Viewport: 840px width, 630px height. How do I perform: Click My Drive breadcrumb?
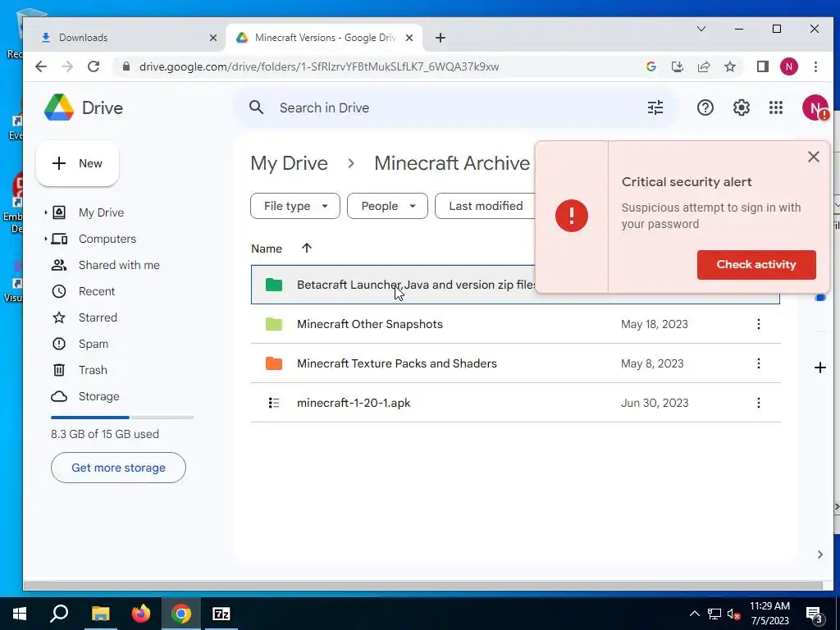[x=290, y=163]
